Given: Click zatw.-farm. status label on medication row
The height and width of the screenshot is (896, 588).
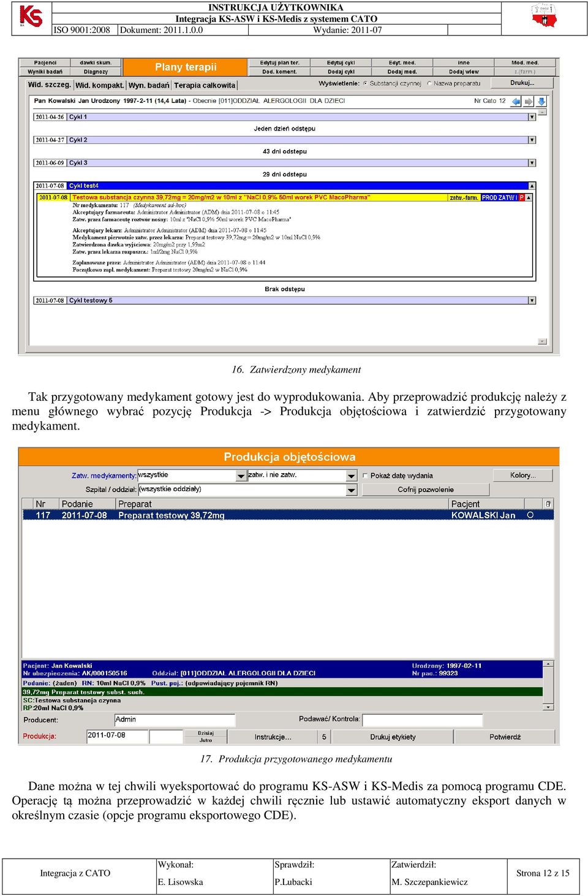Looking at the screenshot, I should [464, 197].
